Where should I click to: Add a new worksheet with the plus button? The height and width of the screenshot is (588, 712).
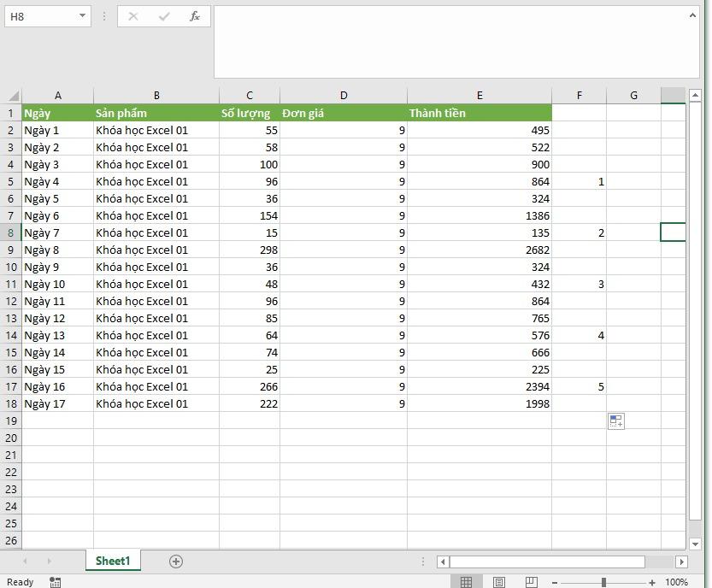pyautogui.click(x=175, y=562)
